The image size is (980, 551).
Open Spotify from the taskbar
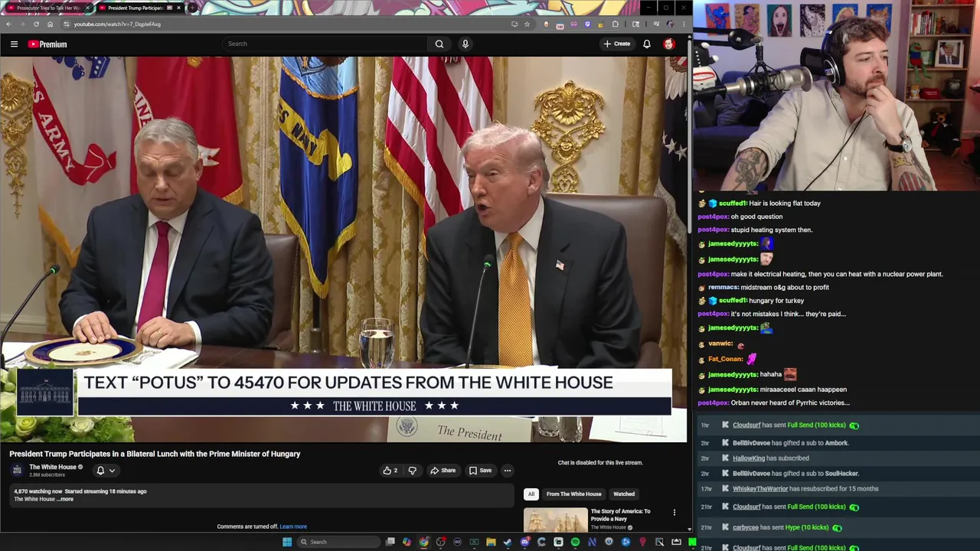click(x=575, y=542)
